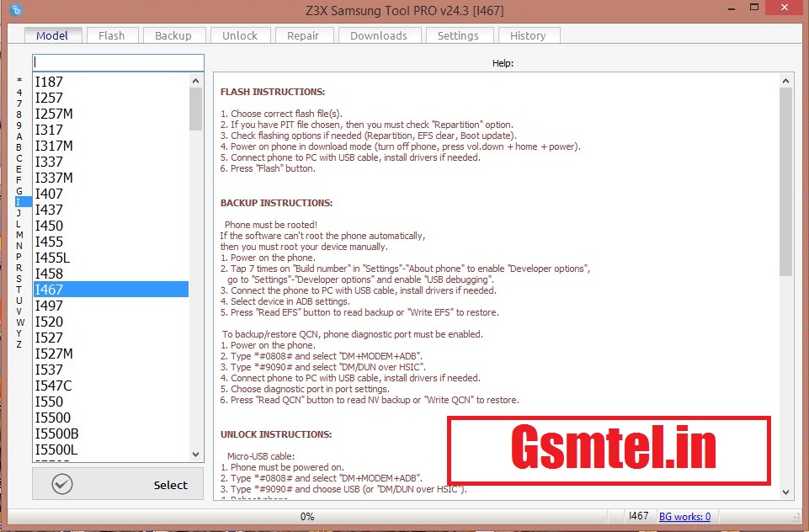Select model I550 in the list
The image size is (809, 532).
coord(111,402)
